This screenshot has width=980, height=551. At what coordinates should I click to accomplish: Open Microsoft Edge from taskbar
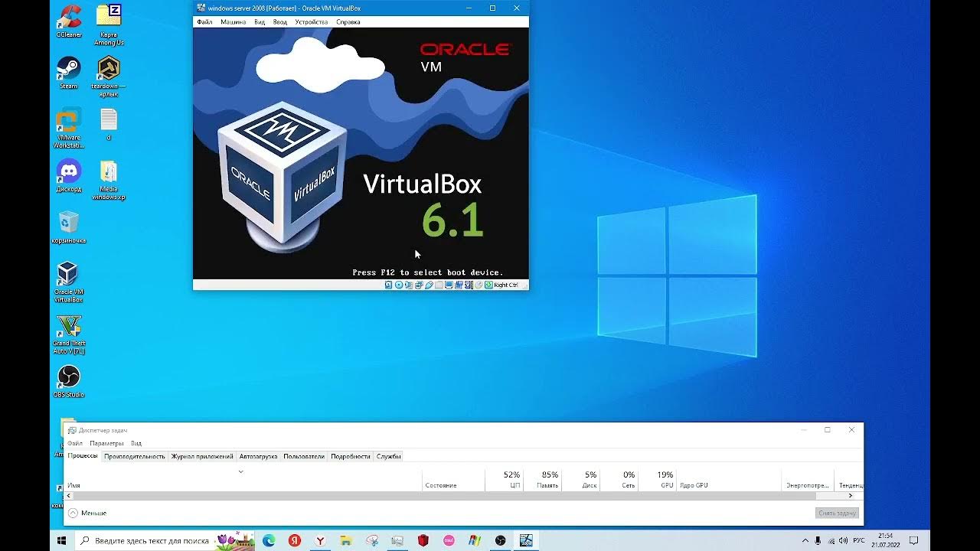tap(269, 540)
